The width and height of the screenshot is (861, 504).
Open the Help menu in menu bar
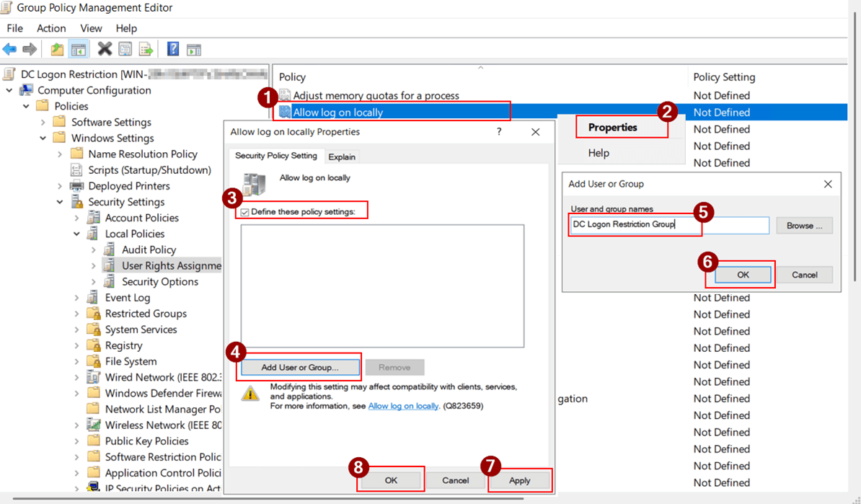coord(126,28)
